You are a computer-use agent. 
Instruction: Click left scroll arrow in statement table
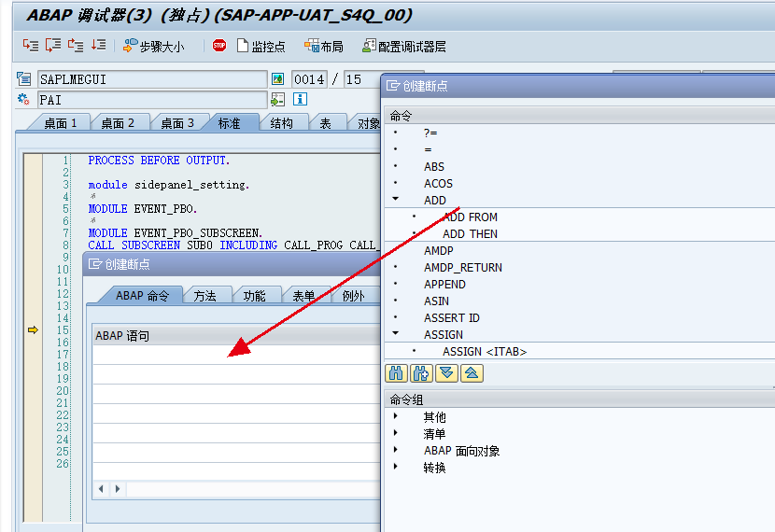(x=101, y=488)
